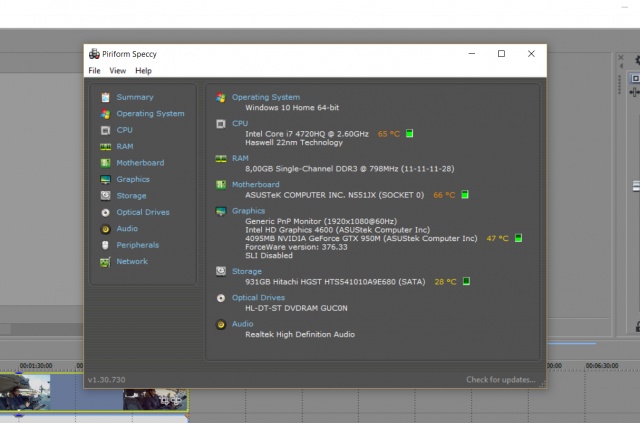Click the Optical Drives disc icon in sidebar
This screenshot has width=640, height=423.
click(x=105, y=212)
